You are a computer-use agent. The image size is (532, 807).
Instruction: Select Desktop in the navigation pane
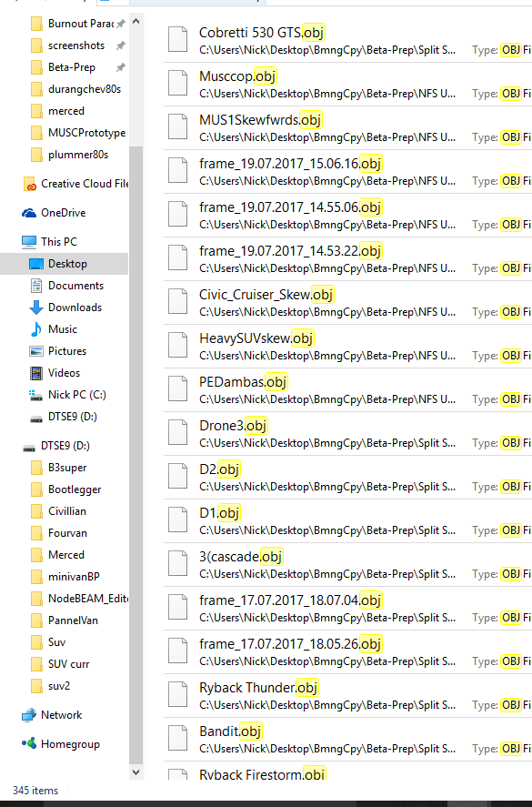coord(64,264)
